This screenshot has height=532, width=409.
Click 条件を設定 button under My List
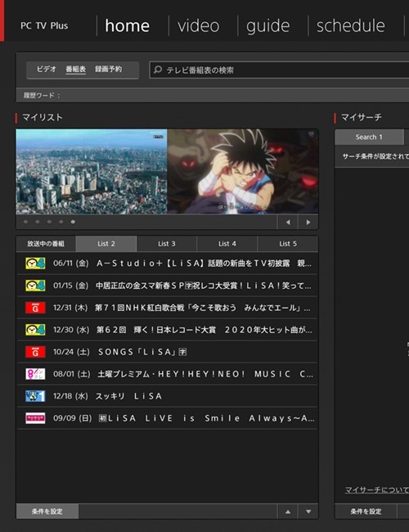point(47,512)
